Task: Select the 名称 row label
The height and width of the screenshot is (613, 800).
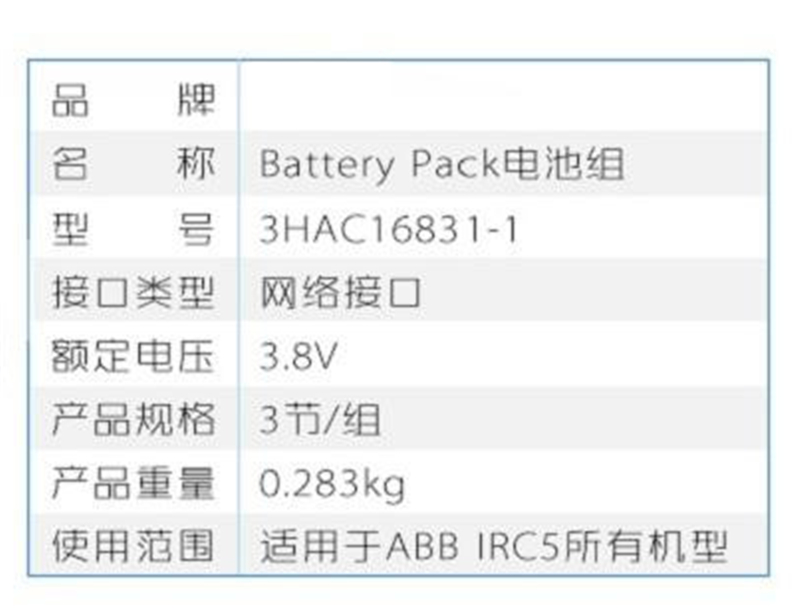Action: (132, 164)
